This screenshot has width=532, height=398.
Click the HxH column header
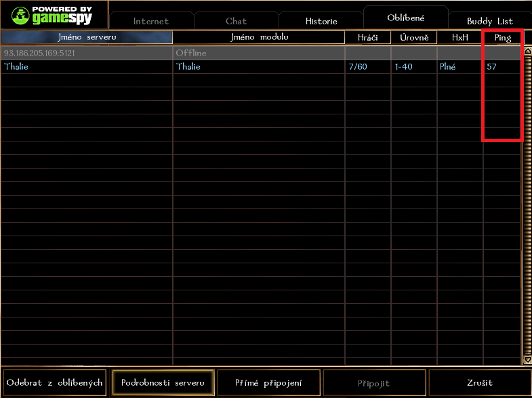point(459,37)
